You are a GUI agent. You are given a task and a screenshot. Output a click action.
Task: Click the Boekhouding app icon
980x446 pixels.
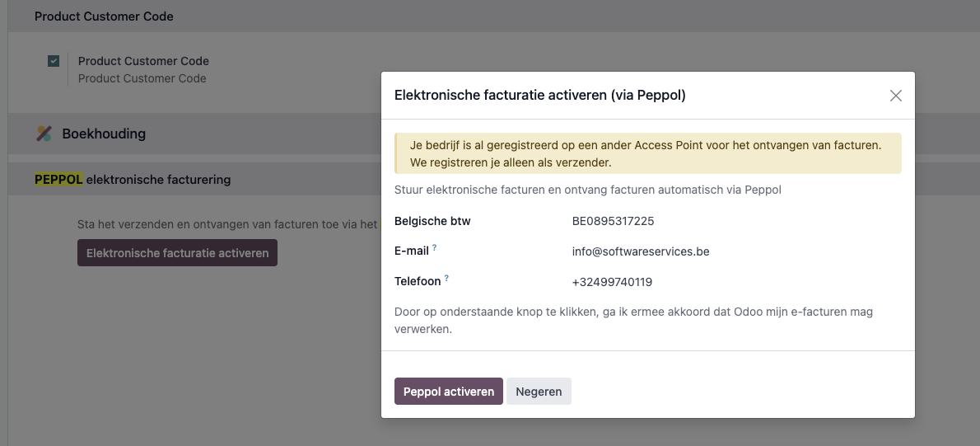[x=44, y=134]
